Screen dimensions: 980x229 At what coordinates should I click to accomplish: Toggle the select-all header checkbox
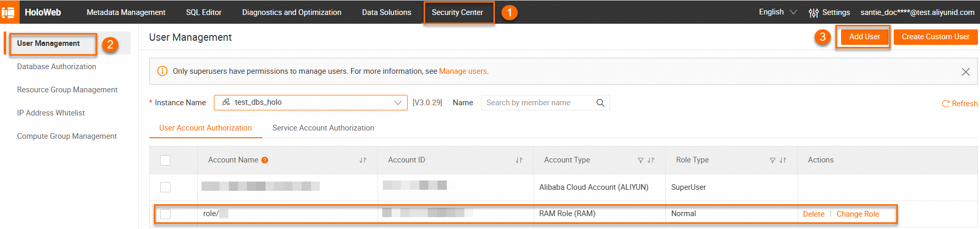pyautogui.click(x=165, y=160)
